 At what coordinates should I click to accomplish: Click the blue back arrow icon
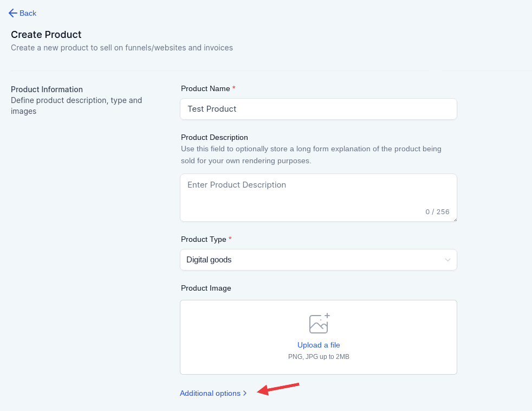13,13
